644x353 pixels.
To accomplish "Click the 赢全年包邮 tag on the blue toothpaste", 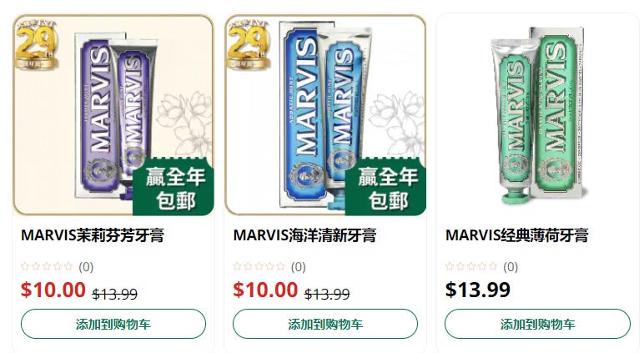I will coord(386,187).
